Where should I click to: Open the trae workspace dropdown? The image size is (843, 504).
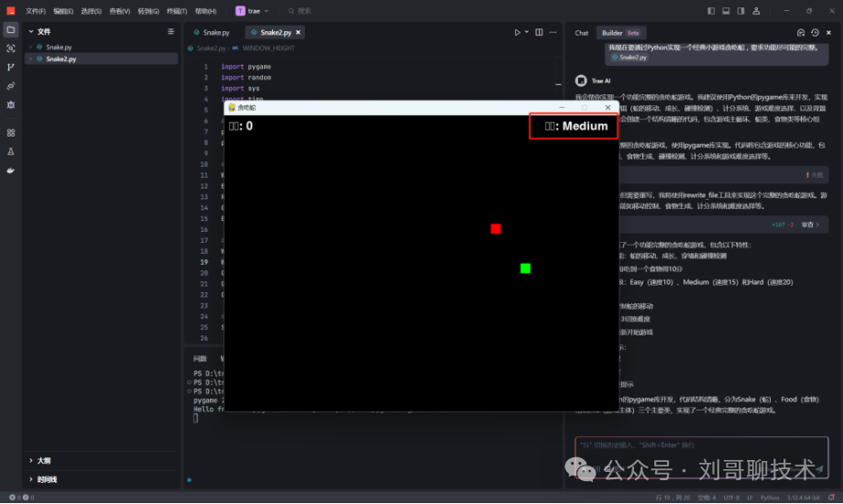251,11
